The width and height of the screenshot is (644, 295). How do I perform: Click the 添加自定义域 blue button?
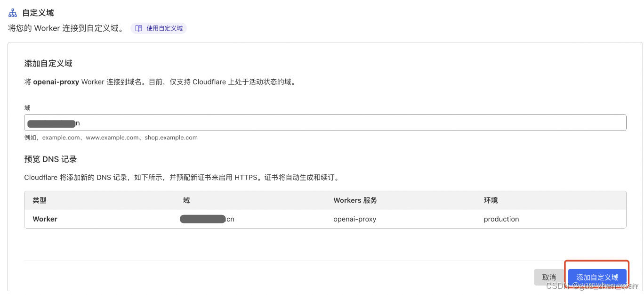coord(597,277)
